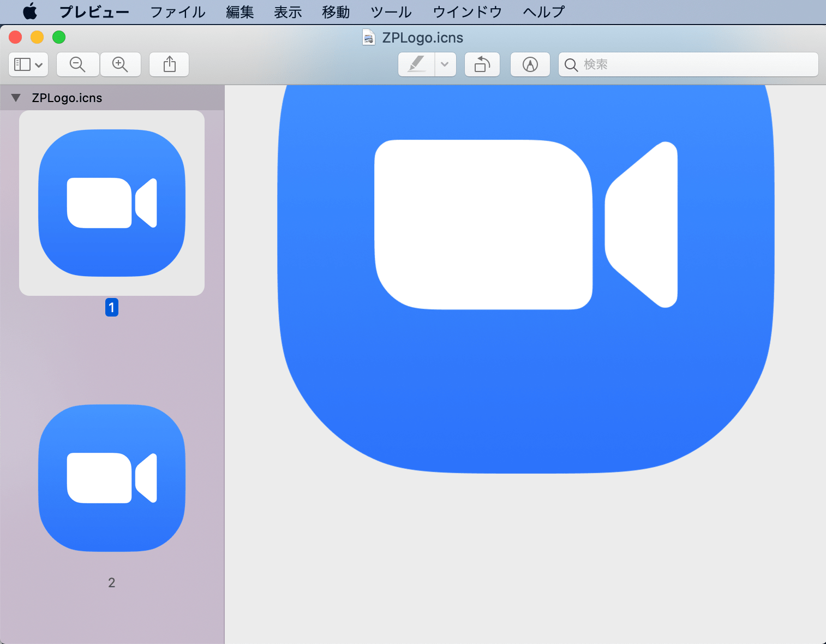Click the zoom out magnifier icon

[78, 64]
